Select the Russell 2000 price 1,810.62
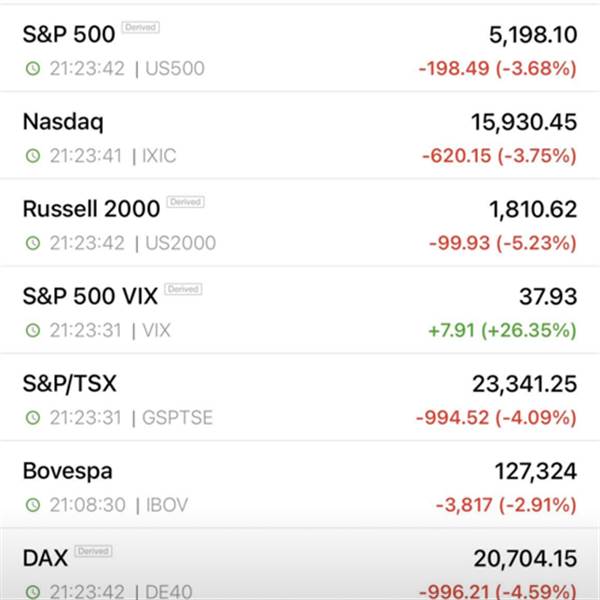This screenshot has height=600, width=600. (x=533, y=210)
